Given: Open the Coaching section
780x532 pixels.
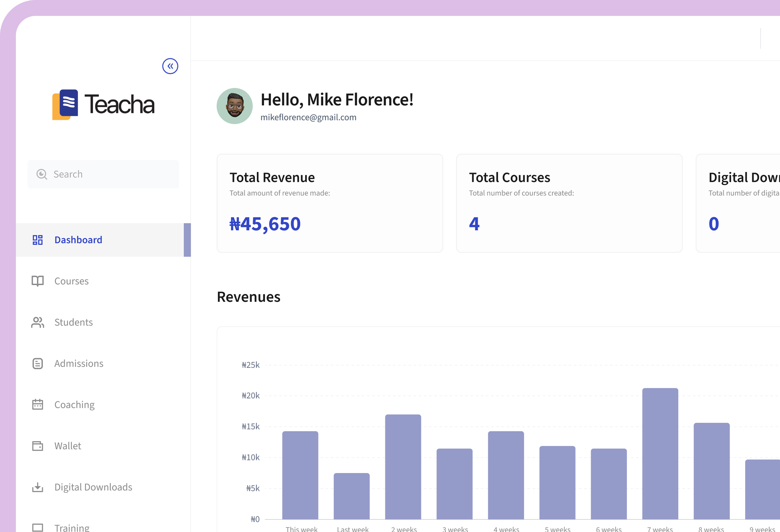Looking at the screenshot, I should 74,405.
